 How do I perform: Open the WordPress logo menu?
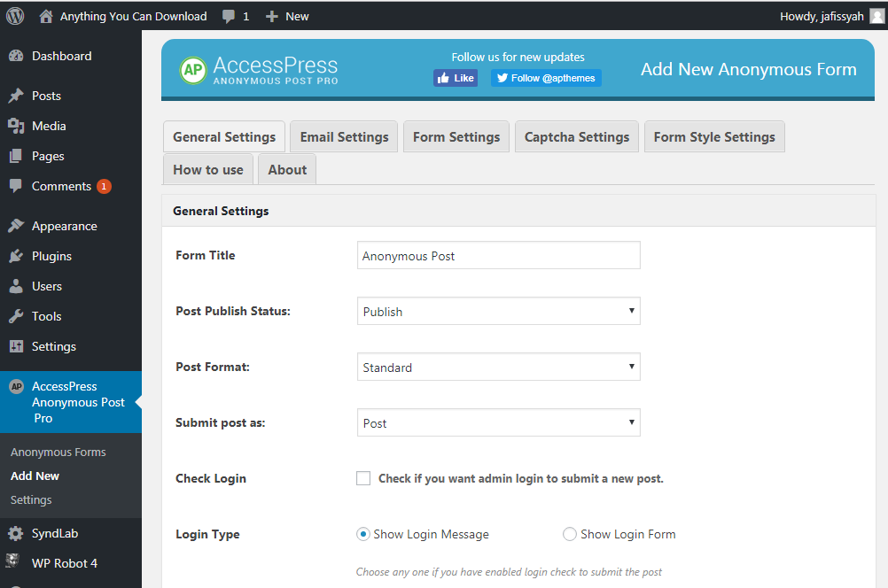[x=15, y=16]
